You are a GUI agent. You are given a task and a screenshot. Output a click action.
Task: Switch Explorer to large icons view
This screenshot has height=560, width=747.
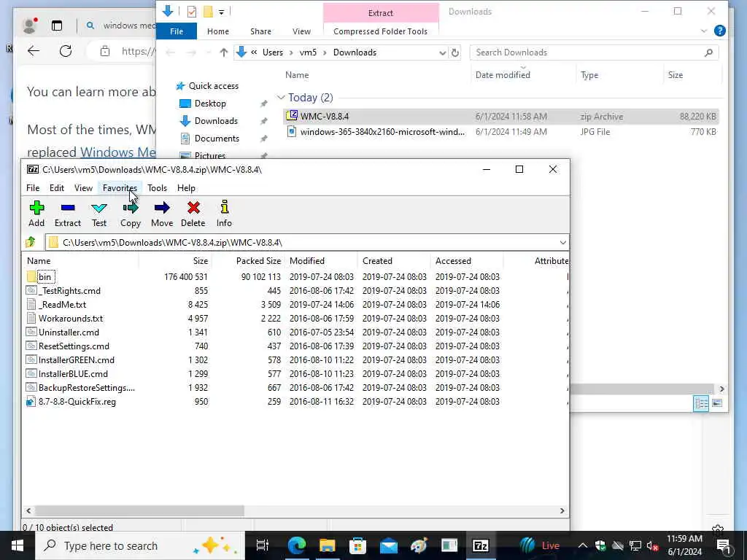(x=717, y=403)
